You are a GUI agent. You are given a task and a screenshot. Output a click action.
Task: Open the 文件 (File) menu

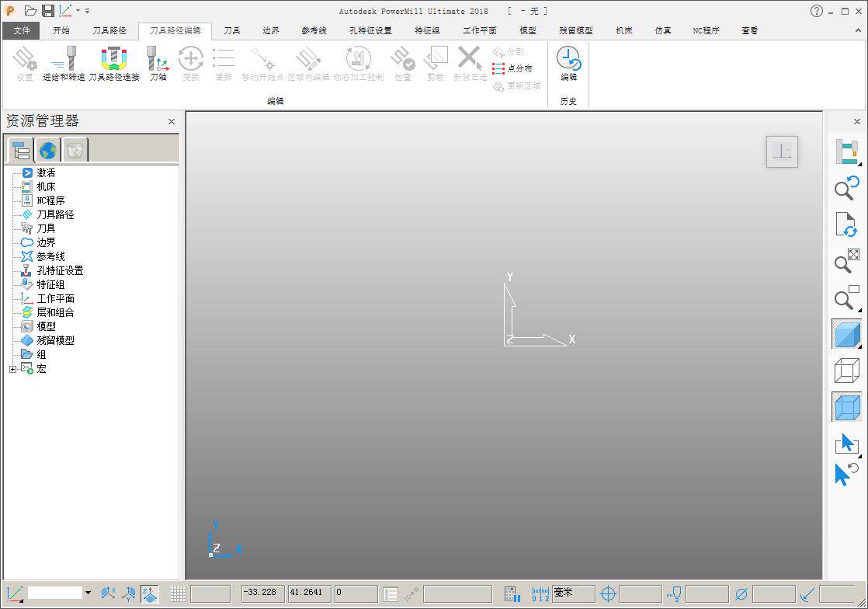click(22, 30)
